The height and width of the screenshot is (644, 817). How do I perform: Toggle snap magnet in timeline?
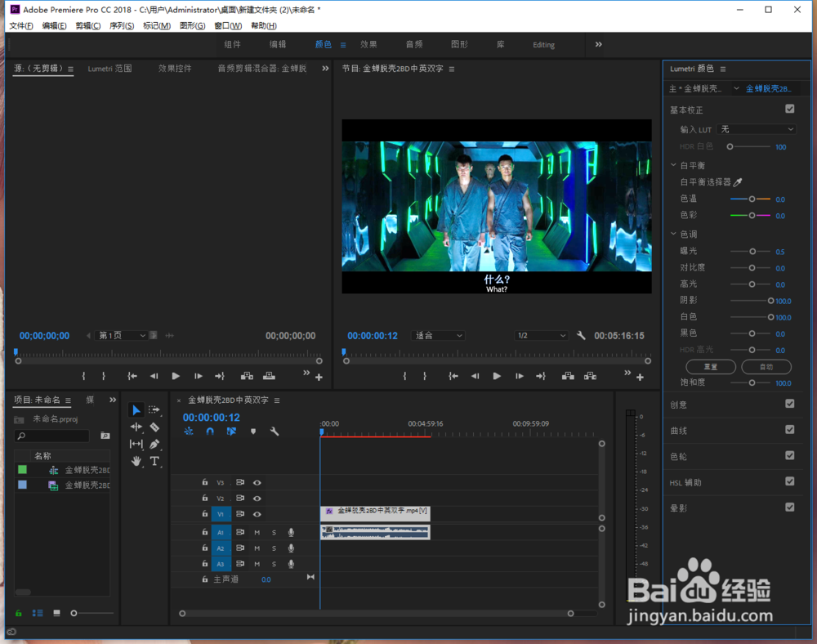pyautogui.click(x=210, y=432)
